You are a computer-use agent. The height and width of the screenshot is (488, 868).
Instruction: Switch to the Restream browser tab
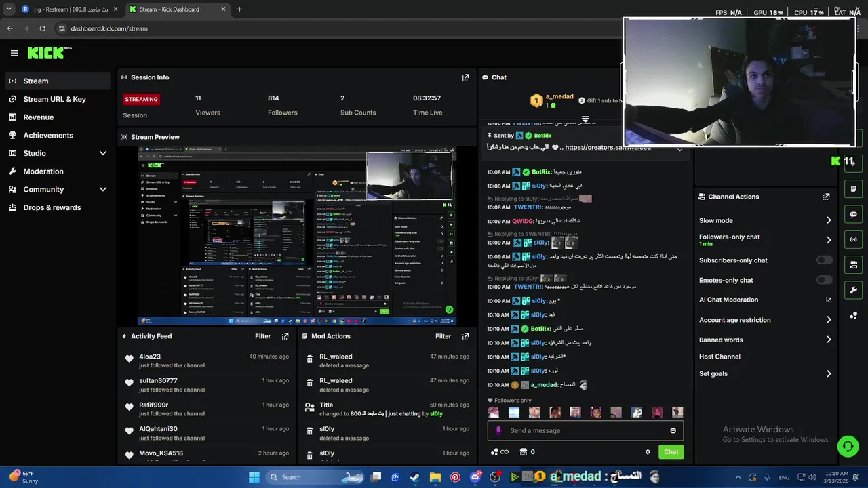pyautogui.click(x=68, y=9)
